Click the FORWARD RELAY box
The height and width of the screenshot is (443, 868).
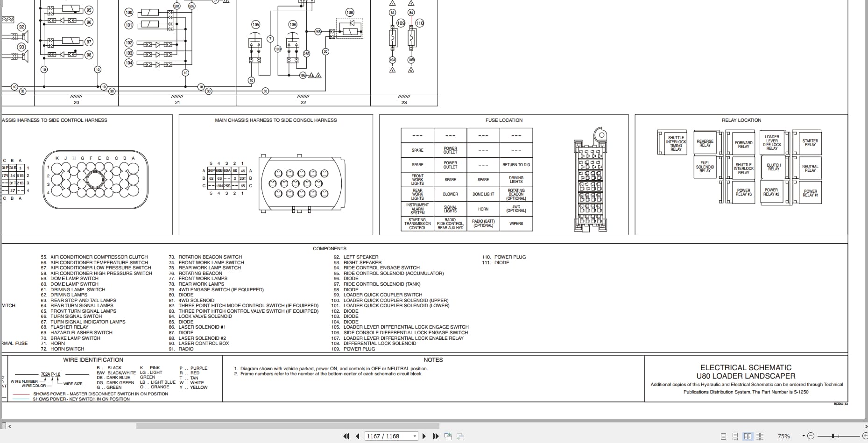tap(743, 144)
